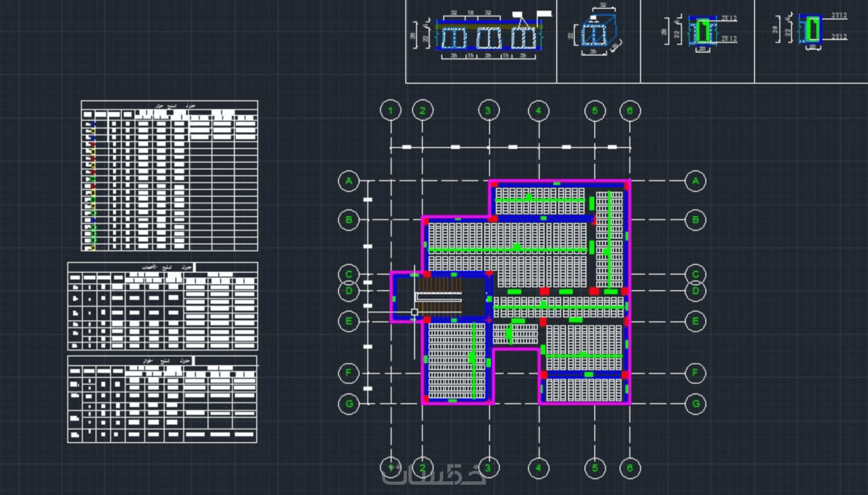This screenshot has width=868, height=495.
Task: Select grid bubble 1 above the plan
Action: pos(391,110)
